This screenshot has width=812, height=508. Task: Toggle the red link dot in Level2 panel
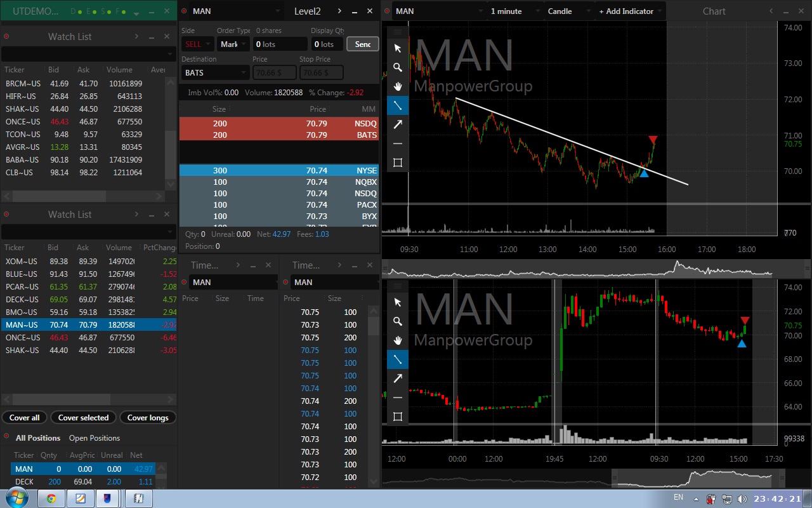tap(184, 11)
